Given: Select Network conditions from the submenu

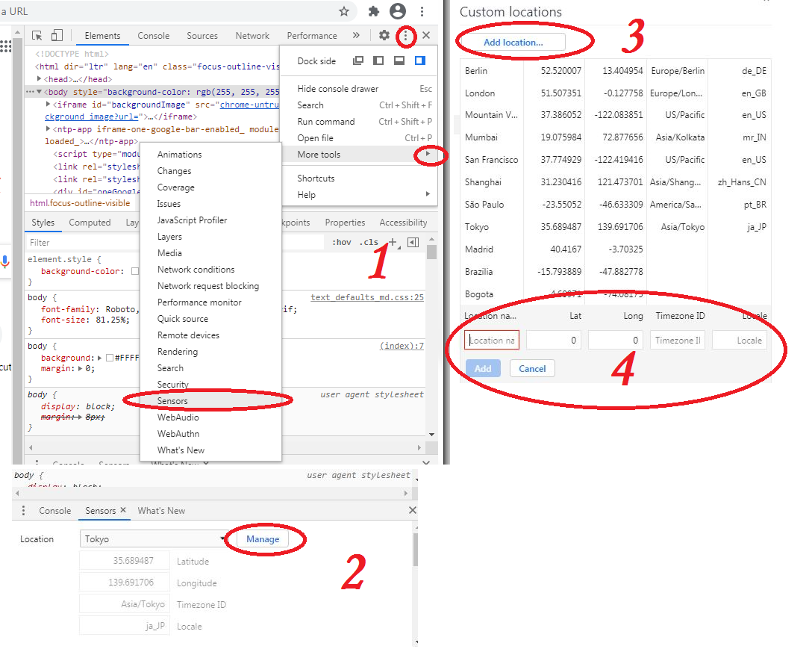Looking at the screenshot, I should tap(210, 270).
